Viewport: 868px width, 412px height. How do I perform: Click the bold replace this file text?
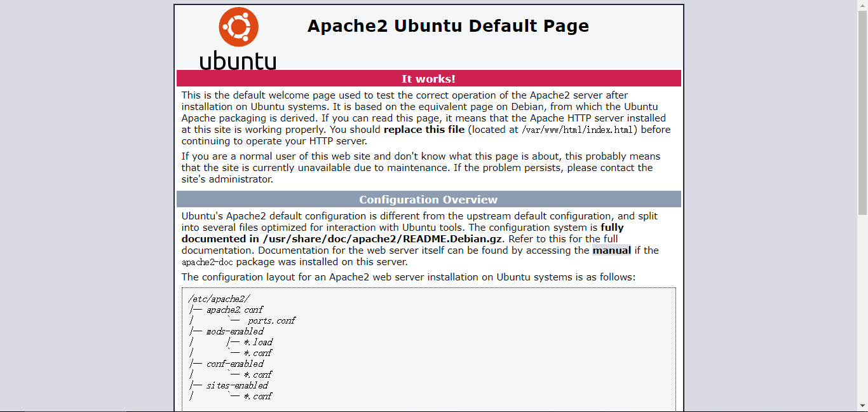424,130
